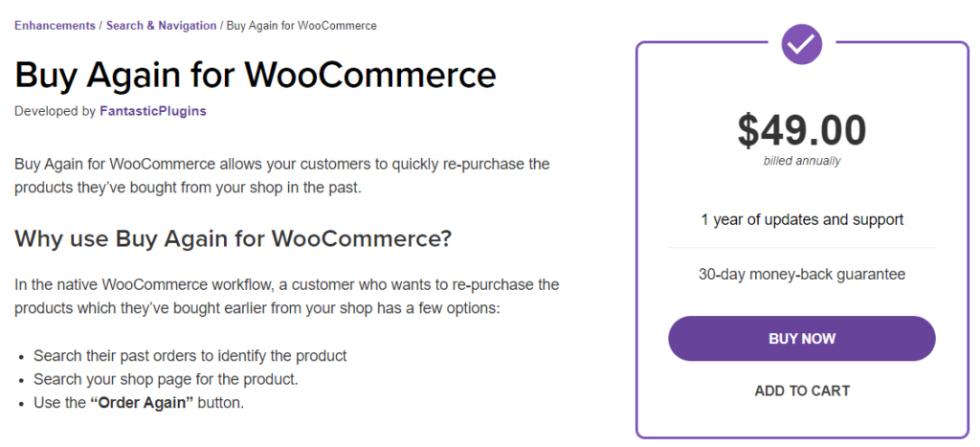Screen dimensions: 980x447
Task: Go to Search & Navigation category
Action: pos(161,26)
